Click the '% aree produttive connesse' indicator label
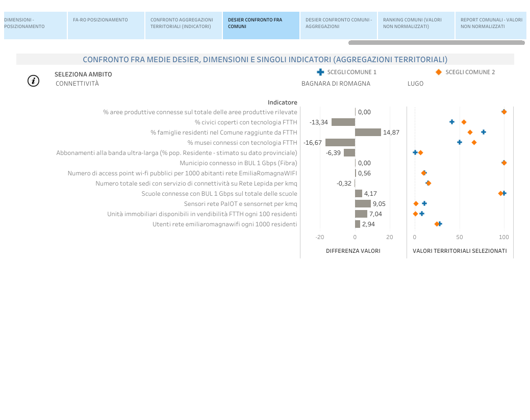The height and width of the screenshot is (420, 530). (x=200, y=112)
